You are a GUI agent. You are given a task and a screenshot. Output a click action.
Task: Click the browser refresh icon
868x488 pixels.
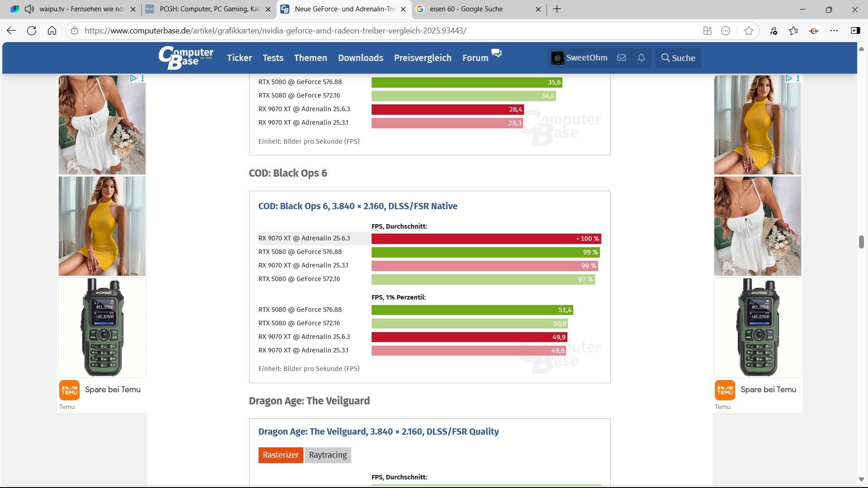pyautogui.click(x=32, y=31)
